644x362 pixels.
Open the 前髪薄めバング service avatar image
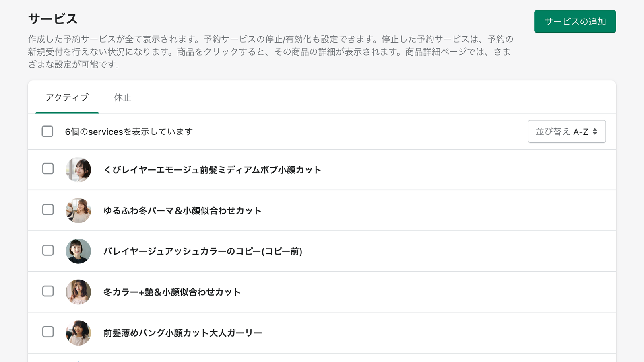[78, 333]
